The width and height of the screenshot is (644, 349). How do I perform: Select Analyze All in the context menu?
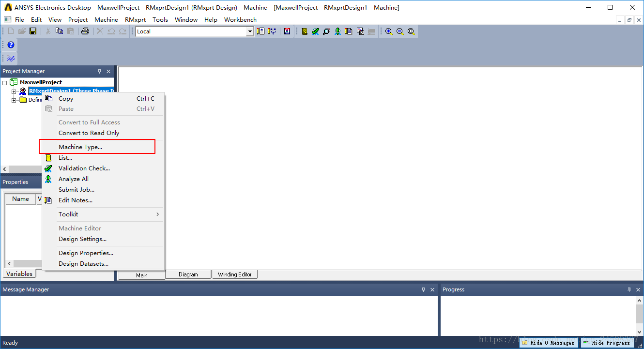pyautogui.click(x=103, y=179)
